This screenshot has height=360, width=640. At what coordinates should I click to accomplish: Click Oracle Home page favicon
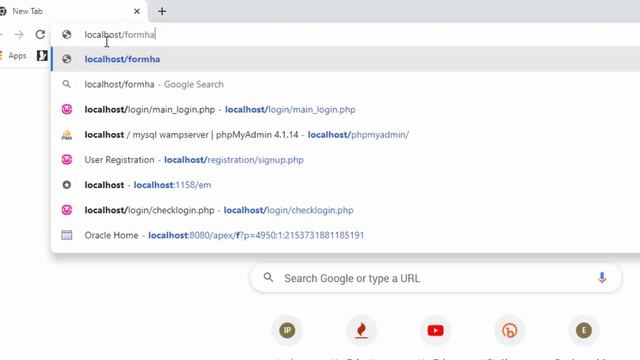coord(67,235)
